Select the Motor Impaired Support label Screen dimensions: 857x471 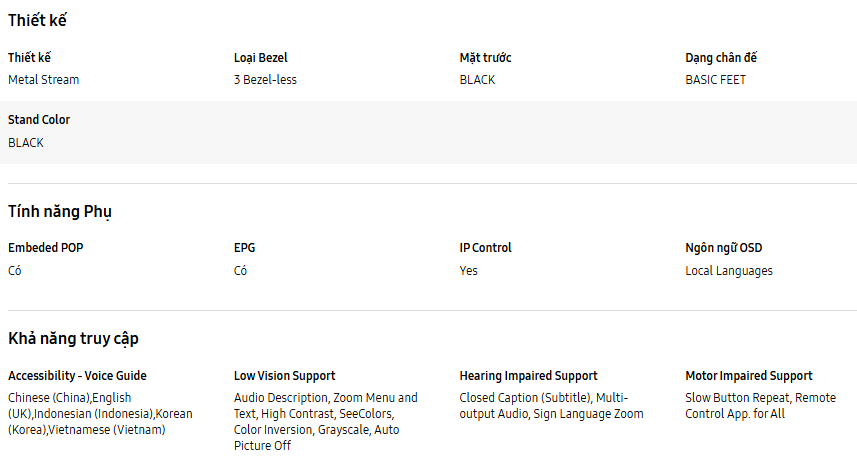coord(749,376)
